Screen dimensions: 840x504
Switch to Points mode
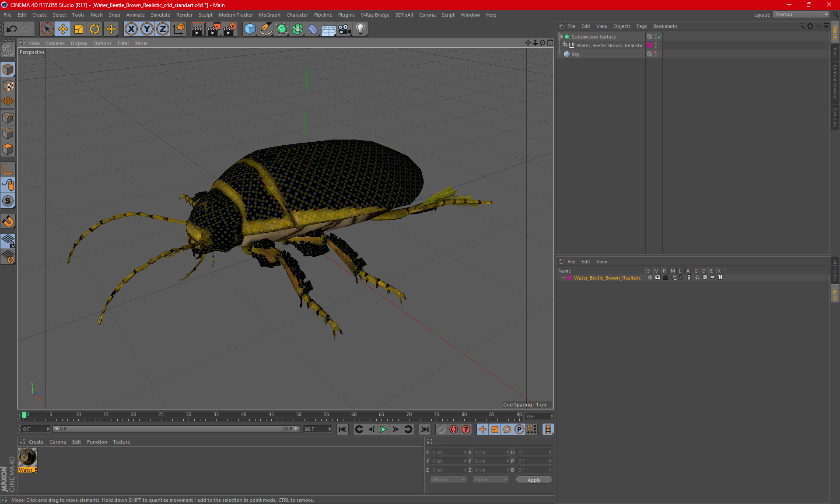point(8,118)
